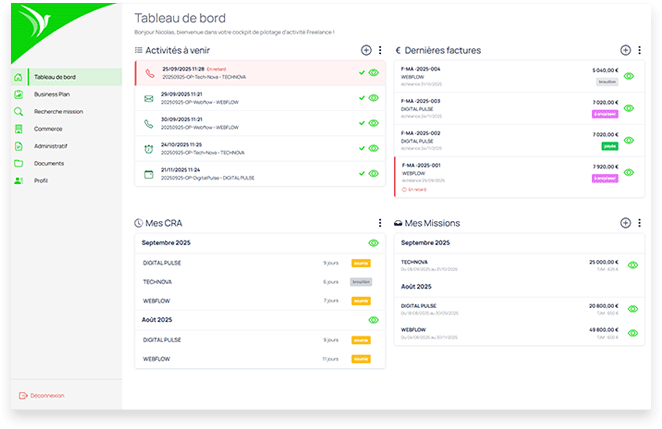
Task: Click red phone icon of 25/09/2025 activity
Action: pyautogui.click(x=149, y=73)
